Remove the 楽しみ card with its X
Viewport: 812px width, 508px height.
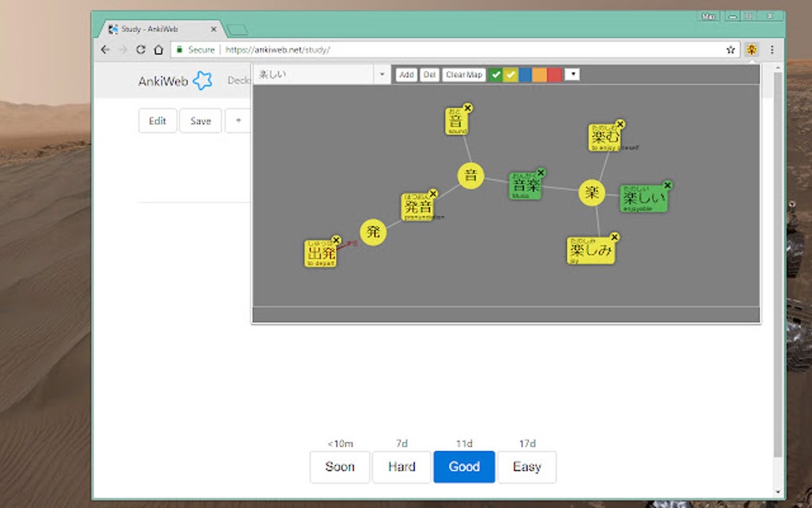(x=615, y=236)
